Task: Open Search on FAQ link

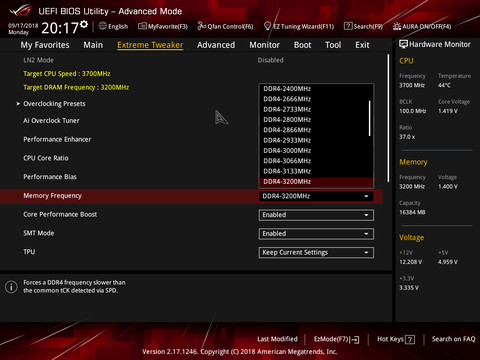Action: click(454, 339)
